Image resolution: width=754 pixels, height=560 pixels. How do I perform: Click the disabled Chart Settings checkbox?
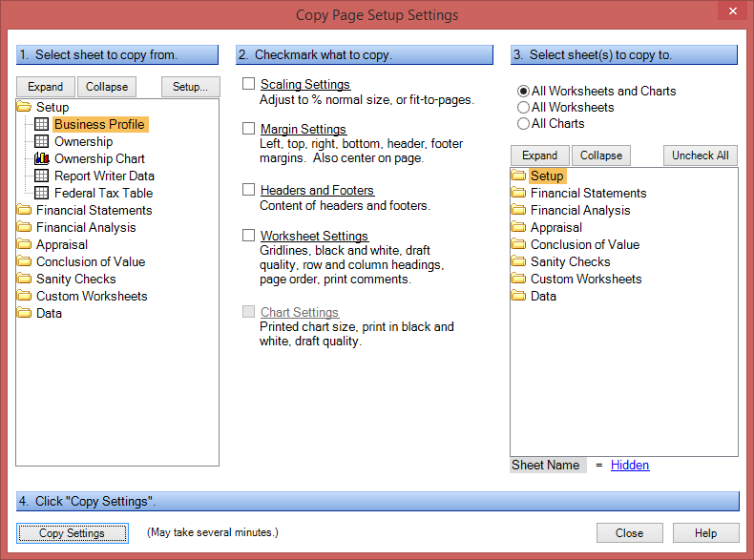coord(248,312)
